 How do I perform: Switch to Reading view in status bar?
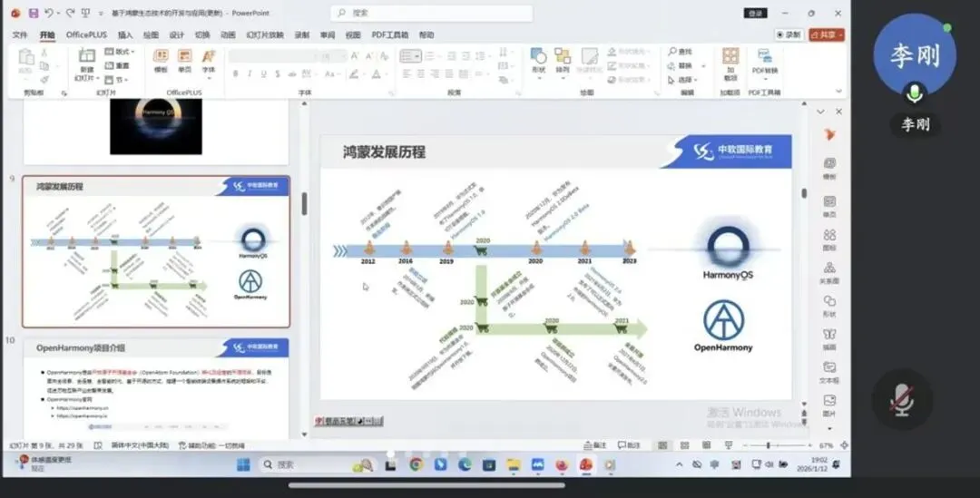tap(706, 445)
